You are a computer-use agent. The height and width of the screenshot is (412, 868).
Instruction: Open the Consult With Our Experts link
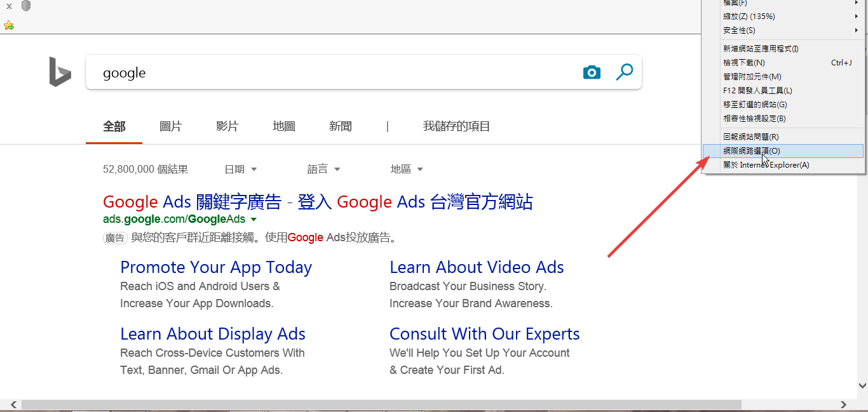[x=485, y=334]
